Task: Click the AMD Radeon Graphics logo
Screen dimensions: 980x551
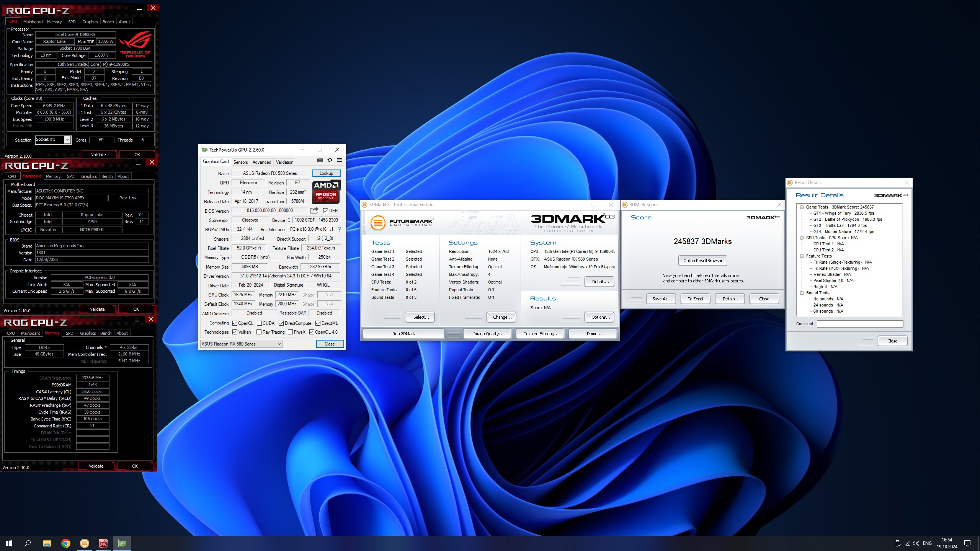Action: (326, 191)
